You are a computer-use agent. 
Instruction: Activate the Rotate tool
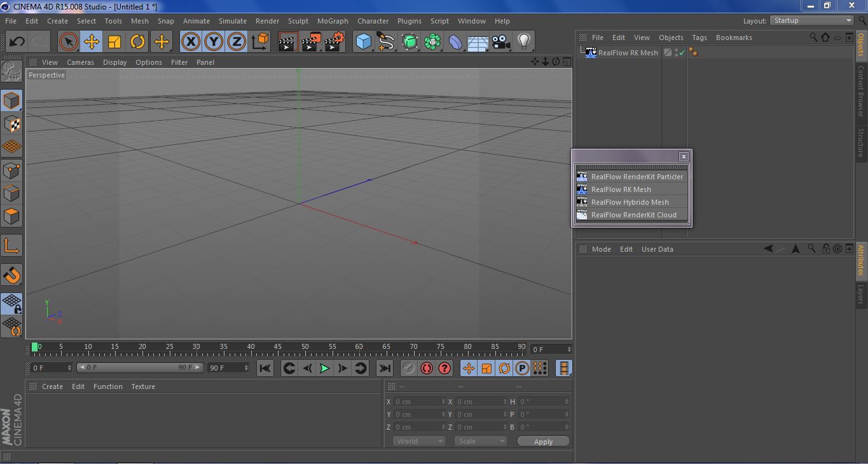coord(137,42)
